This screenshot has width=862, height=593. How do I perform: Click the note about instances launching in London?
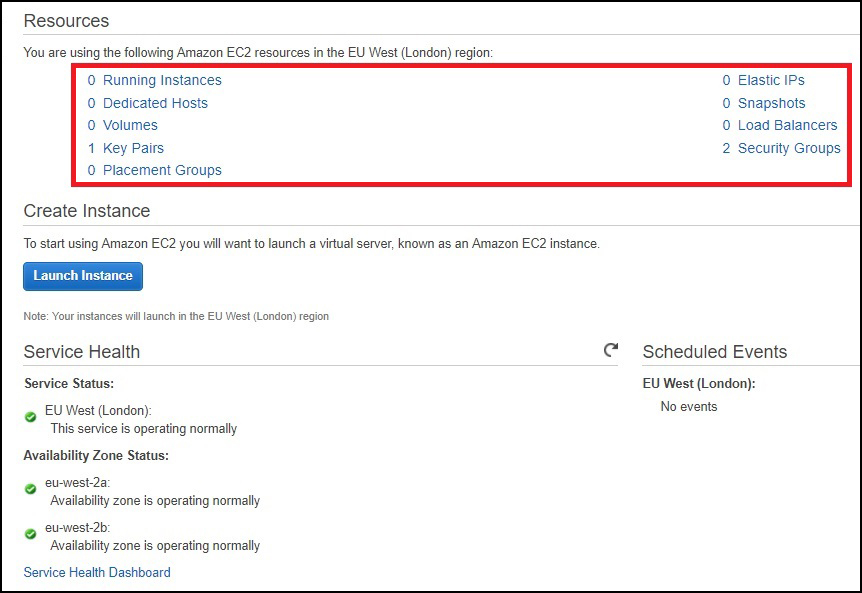click(x=176, y=317)
